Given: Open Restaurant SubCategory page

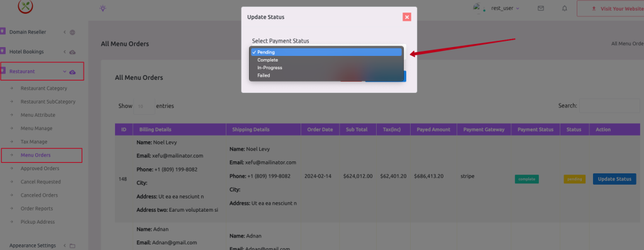Looking at the screenshot, I should click(x=48, y=101).
